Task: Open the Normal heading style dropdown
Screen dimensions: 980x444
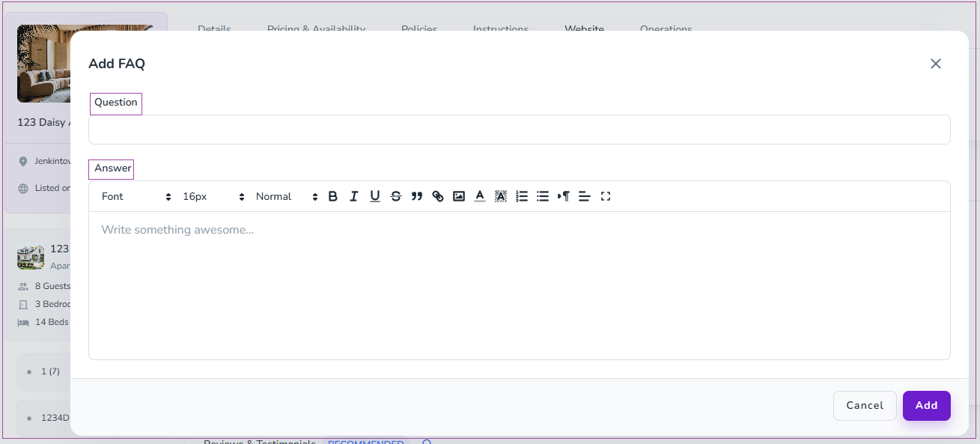Action: pyautogui.click(x=287, y=196)
